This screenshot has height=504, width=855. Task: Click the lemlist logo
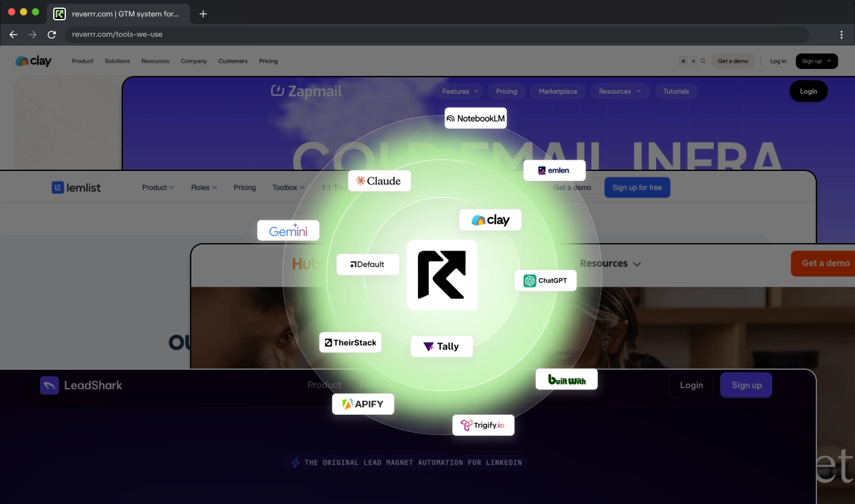[x=76, y=187]
